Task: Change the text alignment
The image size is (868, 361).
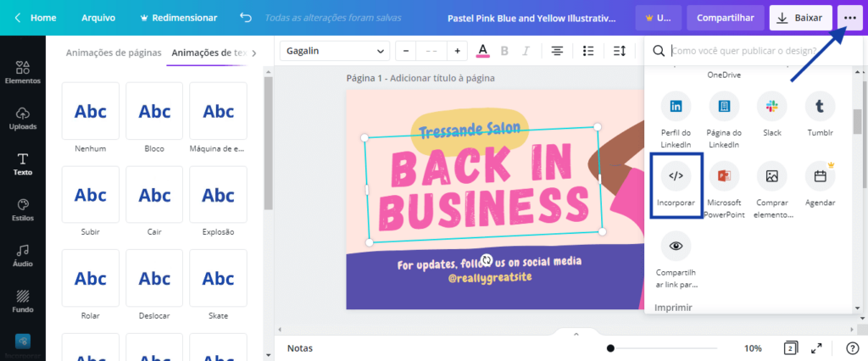Action: tap(557, 51)
